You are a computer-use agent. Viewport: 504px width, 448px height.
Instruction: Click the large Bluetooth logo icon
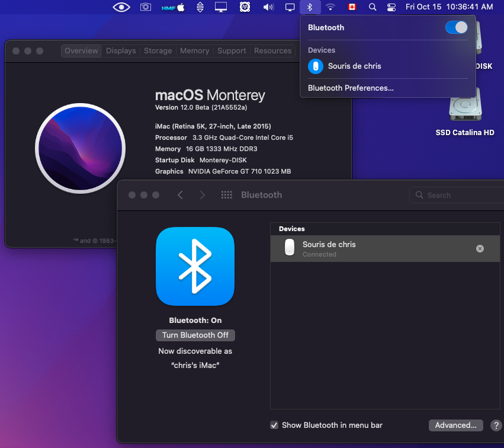click(195, 266)
